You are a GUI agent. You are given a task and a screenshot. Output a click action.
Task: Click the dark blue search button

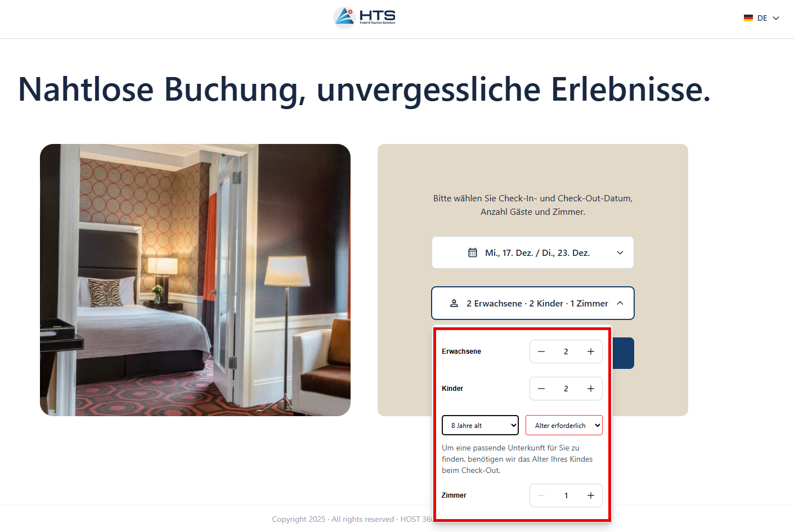(x=623, y=353)
